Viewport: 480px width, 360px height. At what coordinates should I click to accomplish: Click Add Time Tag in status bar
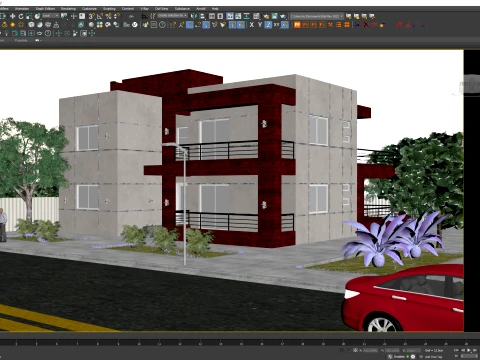coord(433,357)
